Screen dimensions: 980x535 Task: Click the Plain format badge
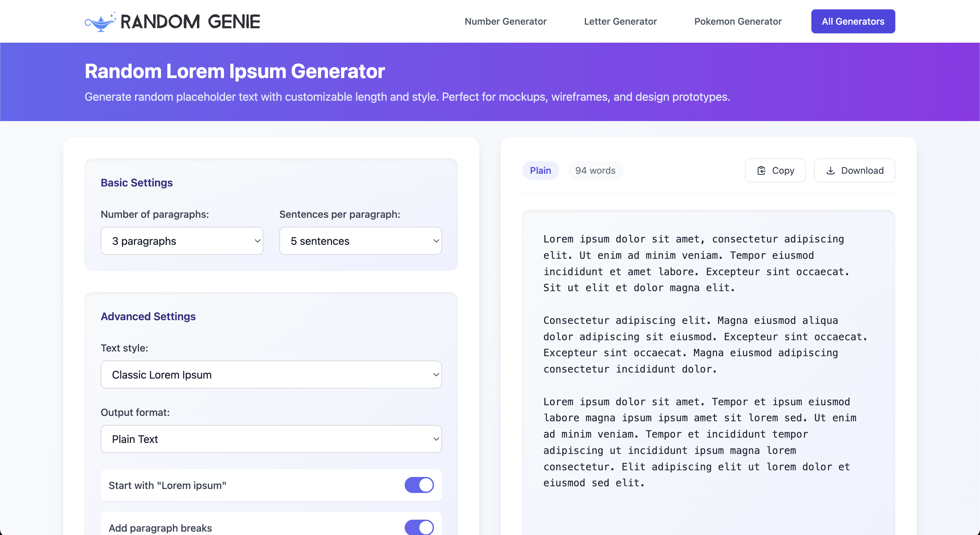click(540, 170)
